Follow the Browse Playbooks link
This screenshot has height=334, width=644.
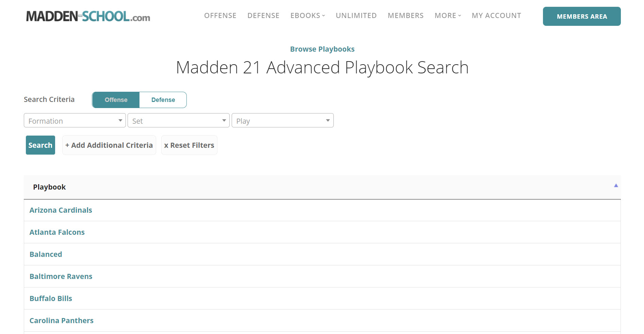322,49
